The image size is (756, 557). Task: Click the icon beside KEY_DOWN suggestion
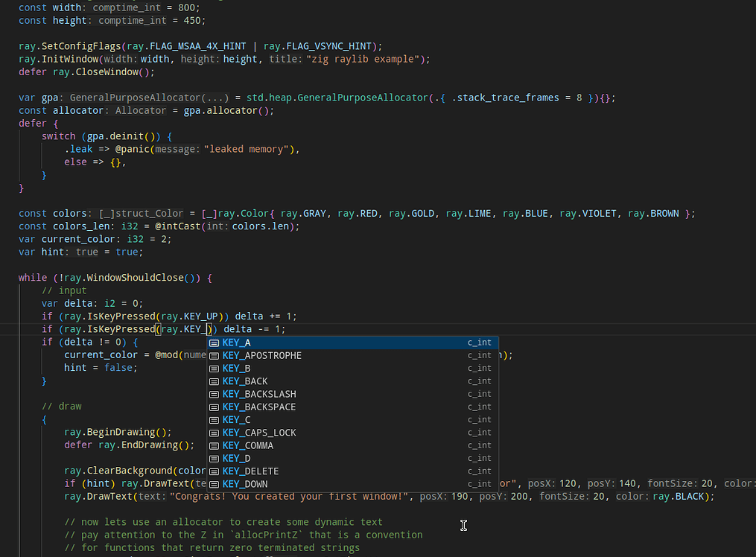215,483
